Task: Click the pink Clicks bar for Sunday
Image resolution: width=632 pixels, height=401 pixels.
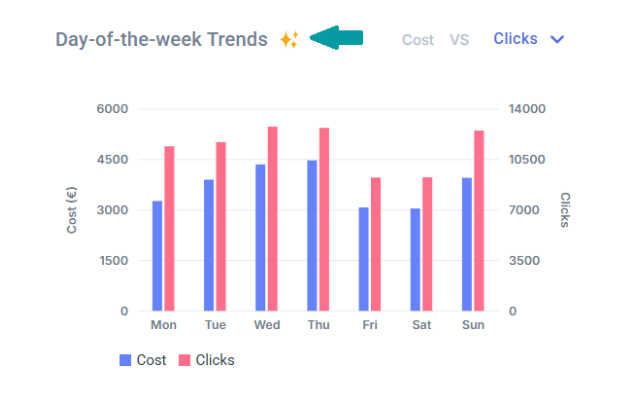Action: pyautogui.click(x=479, y=221)
